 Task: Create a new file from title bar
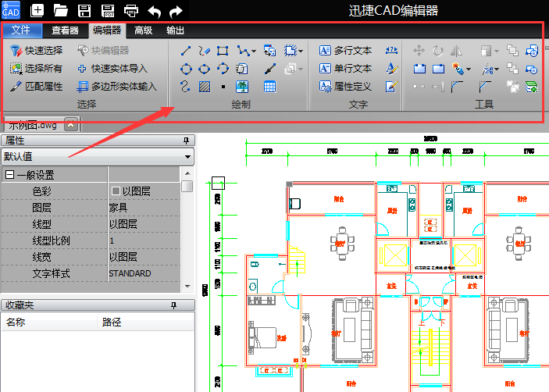pos(37,10)
